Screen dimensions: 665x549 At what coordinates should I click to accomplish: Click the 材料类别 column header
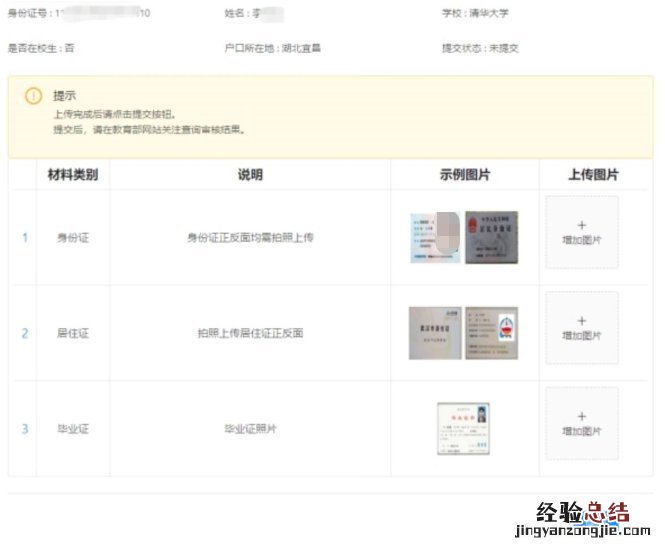pyautogui.click(x=73, y=175)
